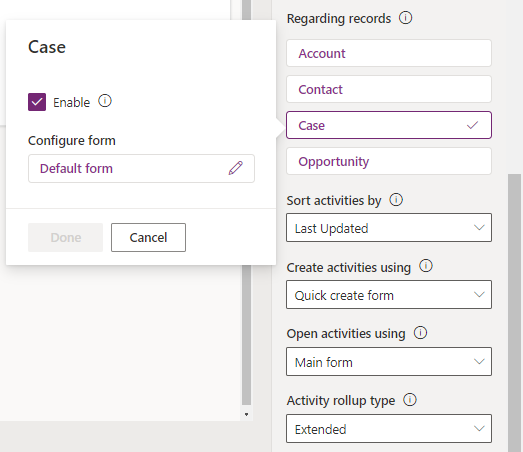523x452 pixels.
Task: Expand the Activity rollup type dropdown
Action: (389, 429)
